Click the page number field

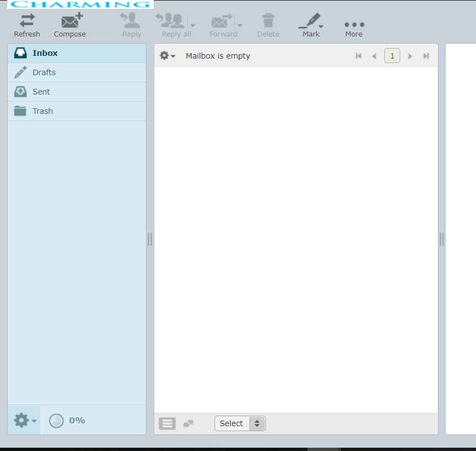[392, 56]
